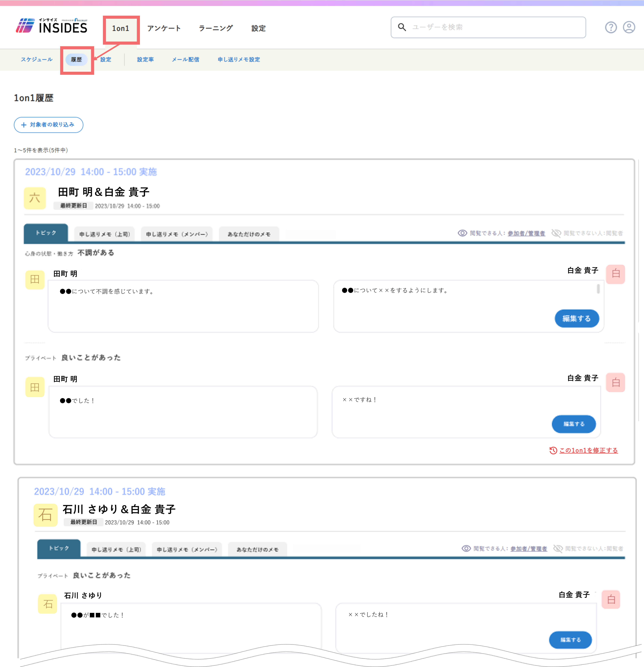The height and width of the screenshot is (667, 644).
Task: Click the clock icon beside この1on1を修正する
Action: [553, 450]
